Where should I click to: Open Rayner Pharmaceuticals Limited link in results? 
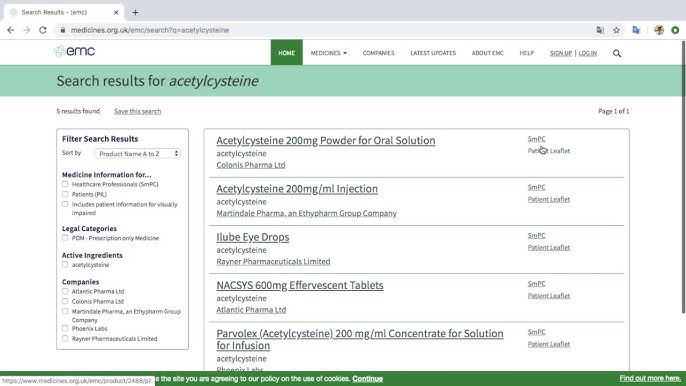(x=273, y=261)
